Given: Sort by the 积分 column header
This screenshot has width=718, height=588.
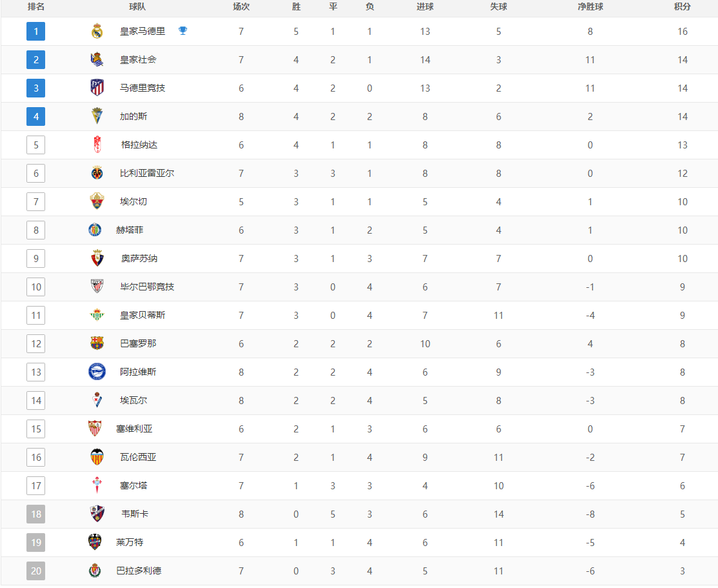Looking at the screenshot, I should pyautogui.click(x=683, y=7).
